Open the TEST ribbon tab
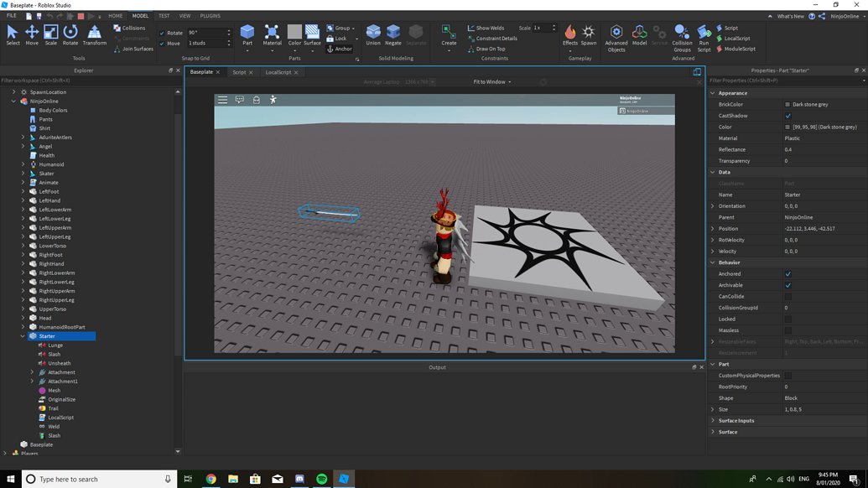This screenshot has width=868, height=488. click(x=164, y=15)
